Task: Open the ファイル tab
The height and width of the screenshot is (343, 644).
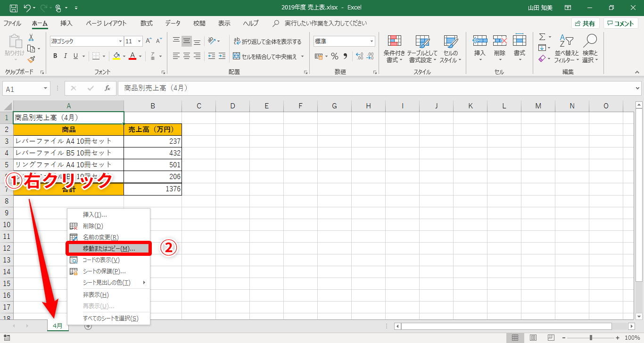Action: (x=12, y=23)
